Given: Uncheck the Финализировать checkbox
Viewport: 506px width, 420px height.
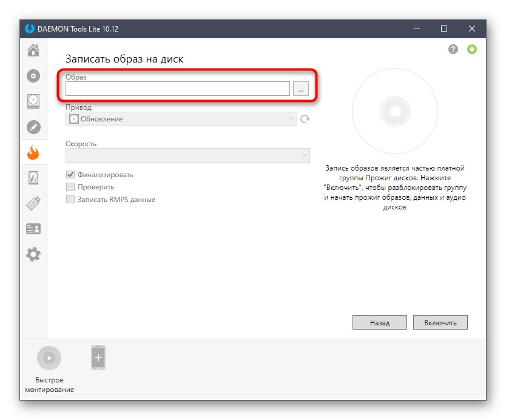Looking at the screenshot, I should coord(70,174).
